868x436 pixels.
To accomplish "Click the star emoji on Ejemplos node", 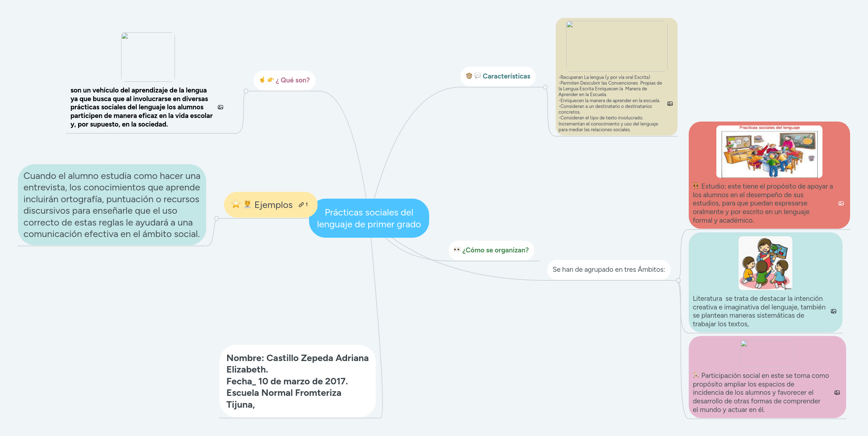I will coord(236,204).
